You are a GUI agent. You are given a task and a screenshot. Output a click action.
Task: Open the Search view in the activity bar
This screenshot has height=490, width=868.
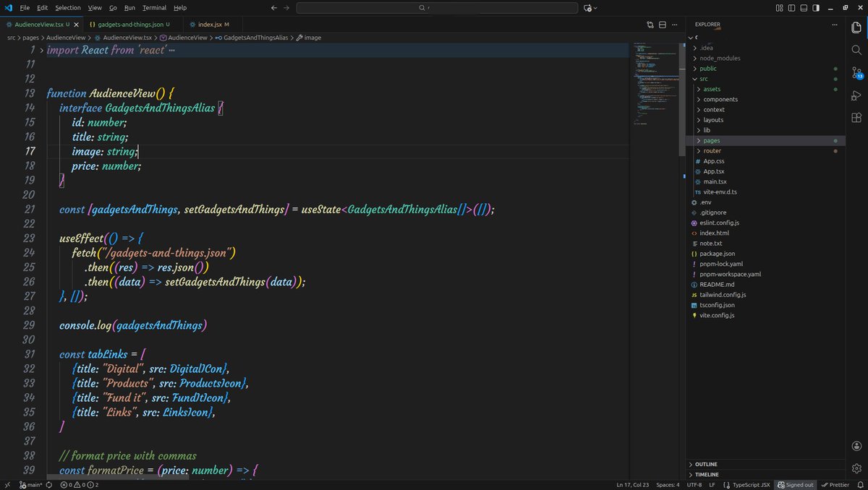point(856,51)
